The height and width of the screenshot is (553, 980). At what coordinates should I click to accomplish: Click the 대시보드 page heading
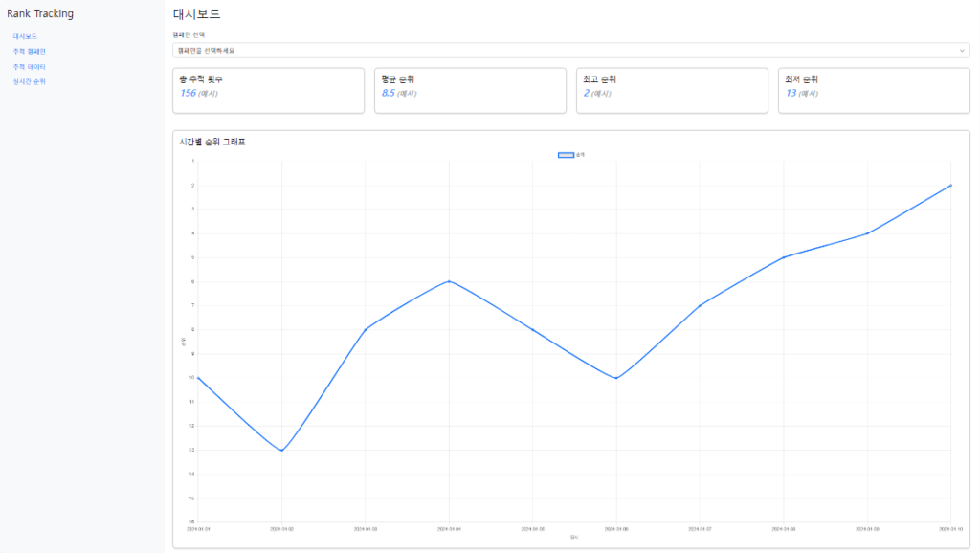coord(196,13)
